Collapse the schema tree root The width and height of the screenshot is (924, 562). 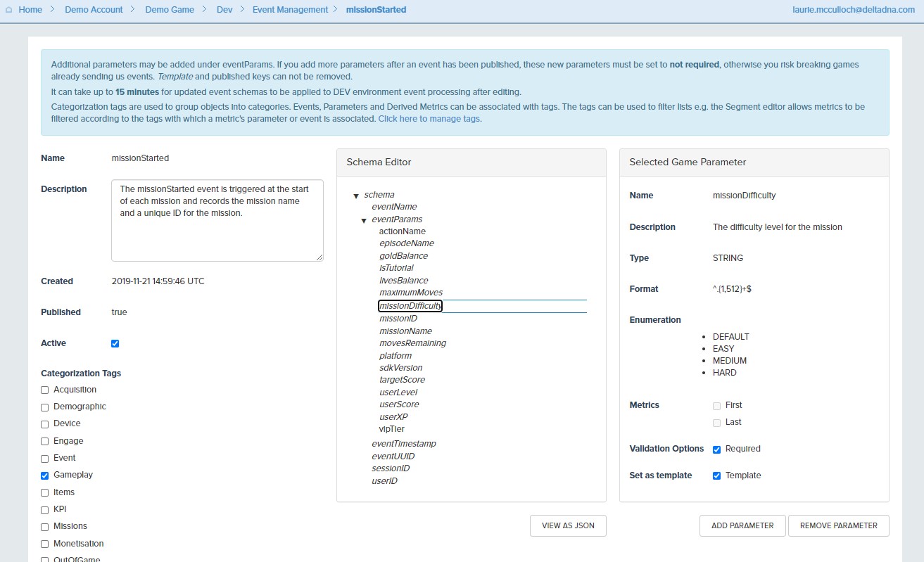point(356,196)
